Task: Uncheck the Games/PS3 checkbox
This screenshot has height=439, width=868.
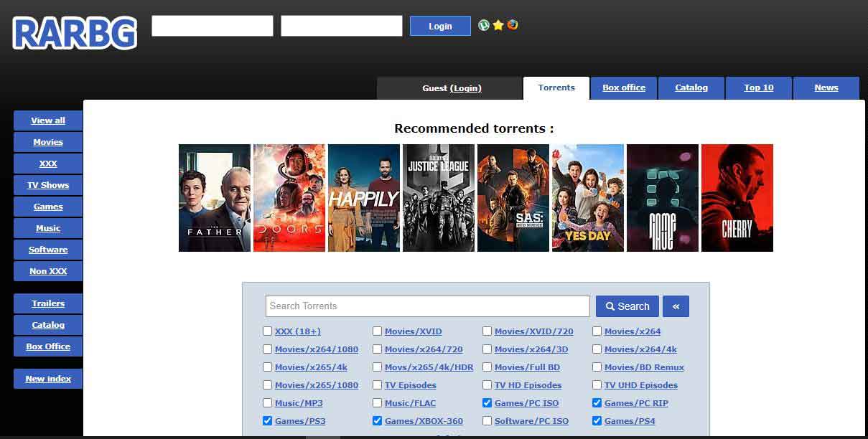Action: [267, 421]
